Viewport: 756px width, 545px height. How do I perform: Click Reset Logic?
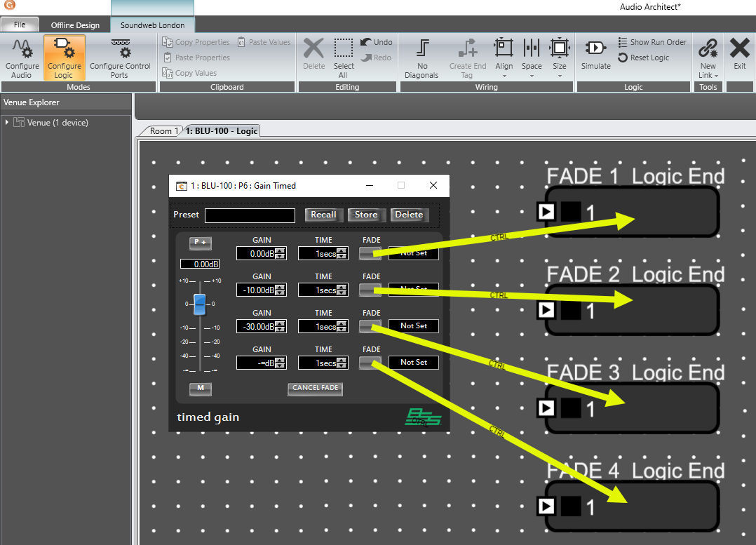coord(644,58)
